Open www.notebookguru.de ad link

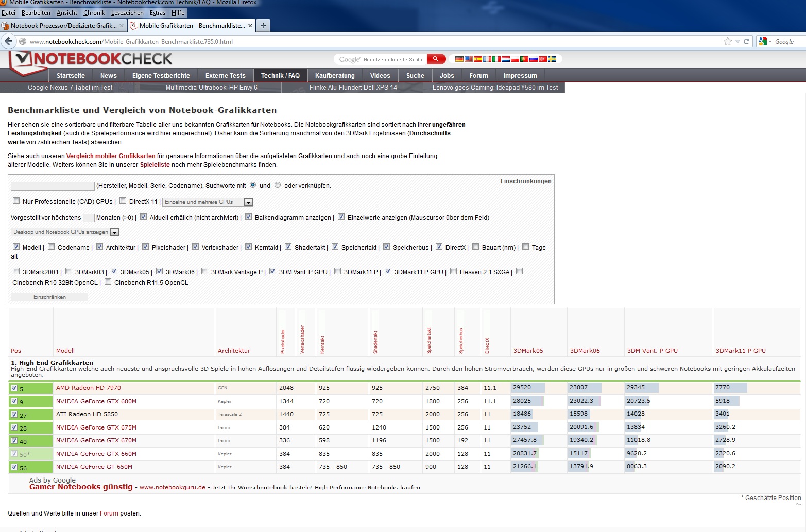point(173,487)
